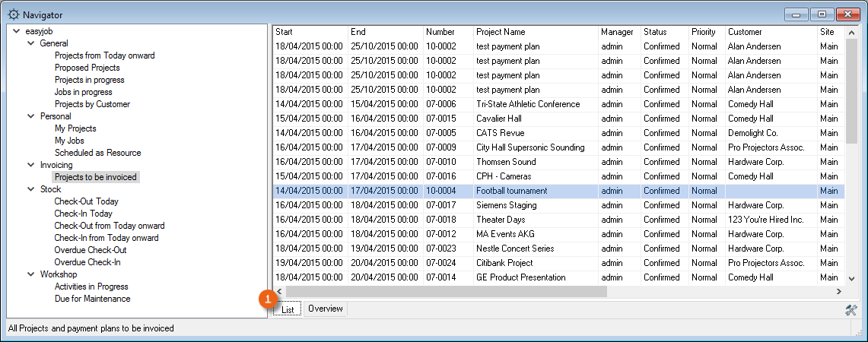
Task: Click the vertical scrollbar down arrow
Action: click(851, 279)
